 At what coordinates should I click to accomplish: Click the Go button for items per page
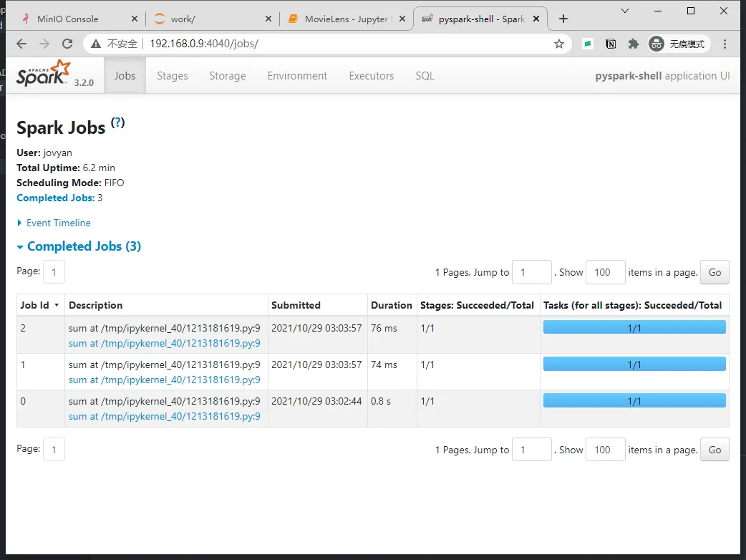(x=714, y=272)
